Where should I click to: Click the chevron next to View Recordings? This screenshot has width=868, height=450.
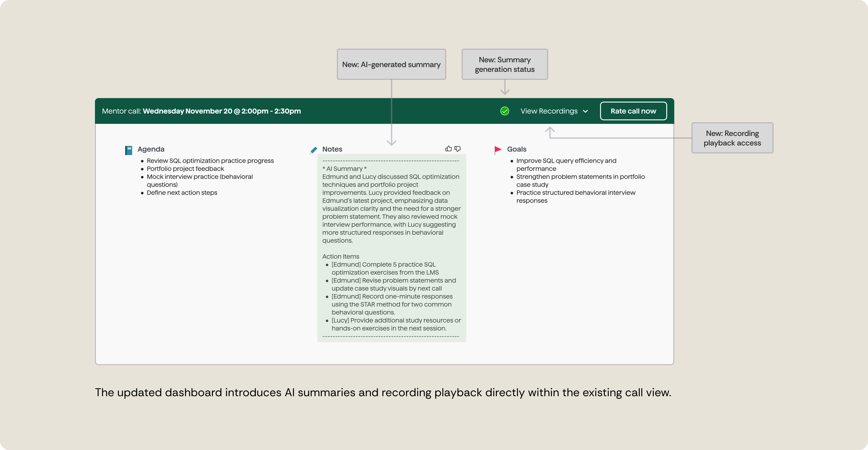point(585,111)
